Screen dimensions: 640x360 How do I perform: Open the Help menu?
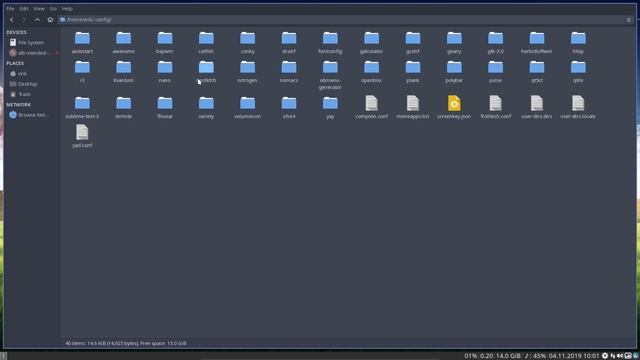tap(67, 9)
